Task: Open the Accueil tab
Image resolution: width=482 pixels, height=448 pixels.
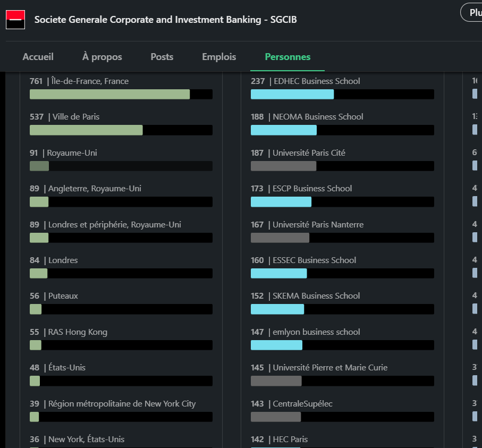Action: click(38, 57)
